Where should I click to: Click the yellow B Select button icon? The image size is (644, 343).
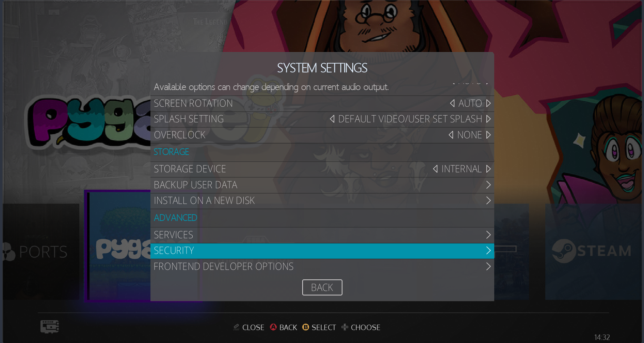coord(306,327)
